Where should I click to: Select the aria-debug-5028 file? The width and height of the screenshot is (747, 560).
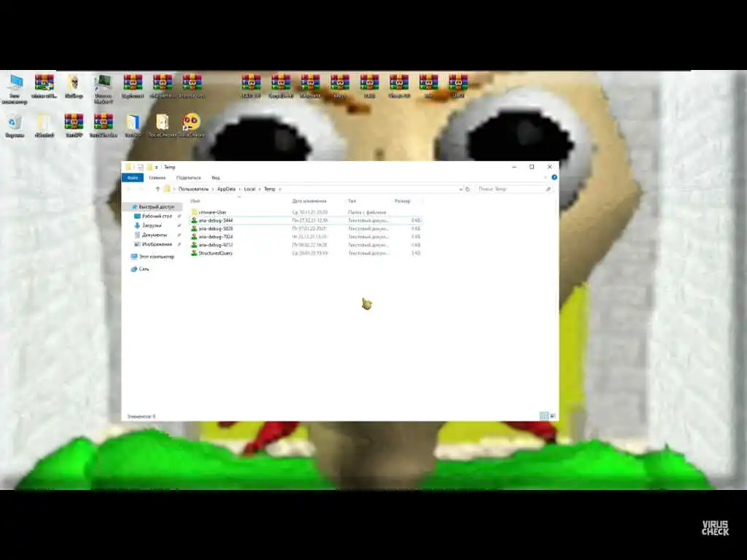[306, 228]
